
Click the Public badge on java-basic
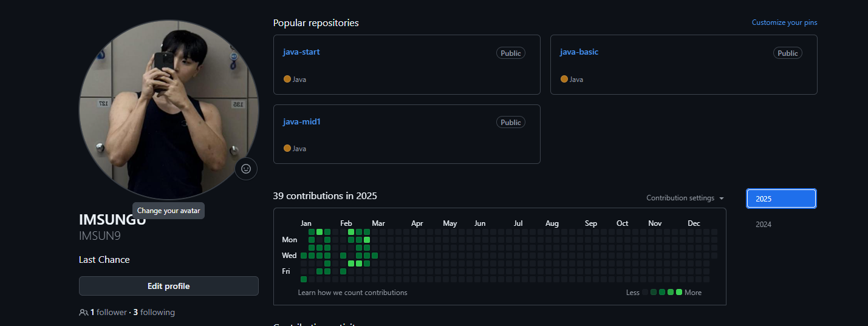point(787,53)
